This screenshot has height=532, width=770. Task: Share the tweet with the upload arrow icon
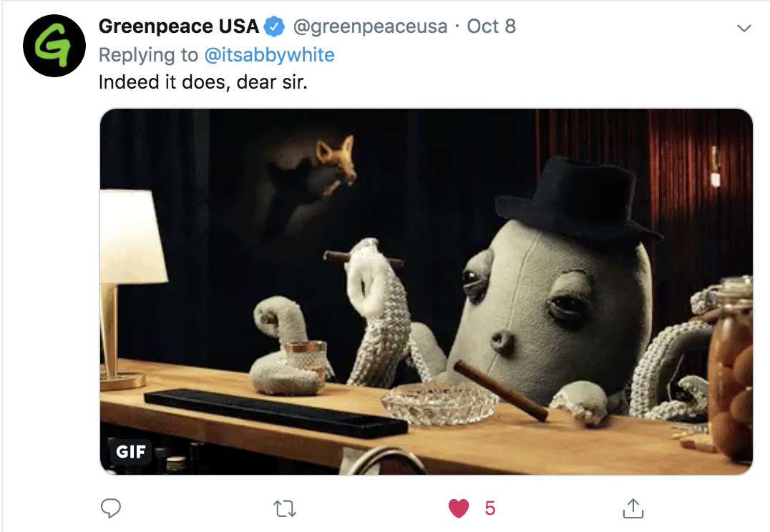pos(633,508)
